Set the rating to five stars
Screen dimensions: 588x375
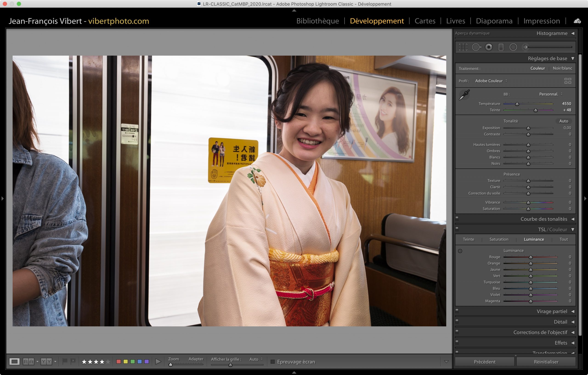108,362
